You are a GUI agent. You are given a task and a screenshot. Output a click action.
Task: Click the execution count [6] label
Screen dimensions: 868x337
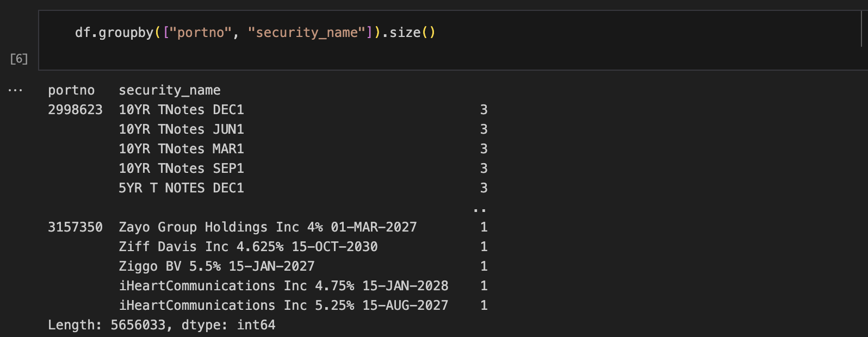coord(19,59)
